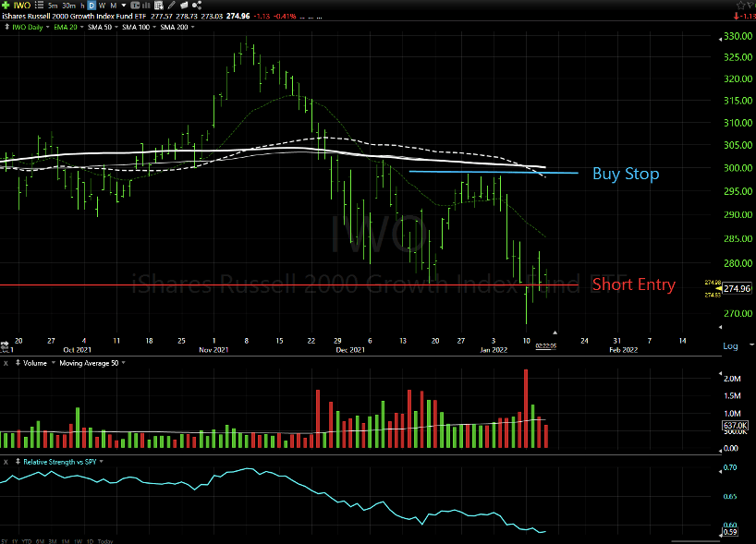The width and height of the screenshot is (756, 544).
Task: Open the calendar/events icon in top toolbar
Action: tap(157, 6)
